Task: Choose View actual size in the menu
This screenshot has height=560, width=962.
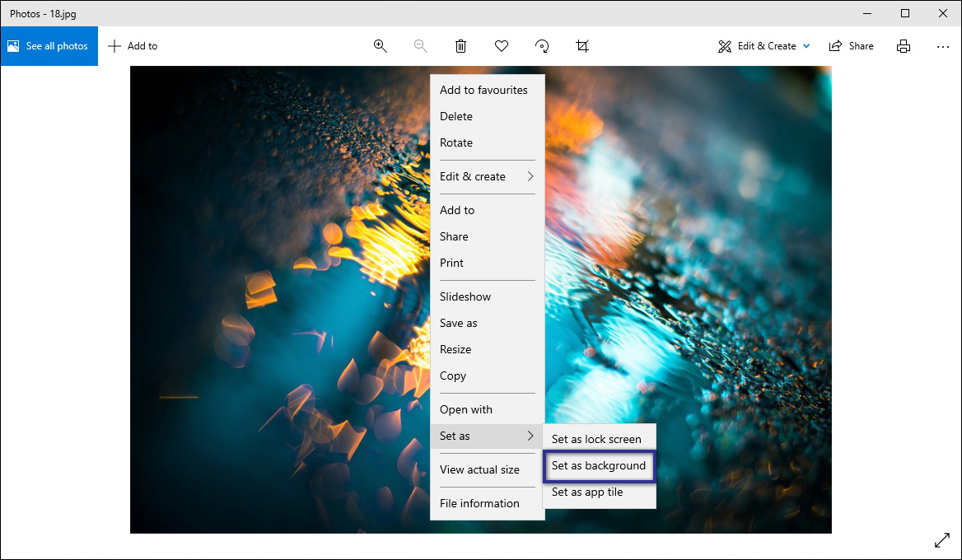Action: 479,469
